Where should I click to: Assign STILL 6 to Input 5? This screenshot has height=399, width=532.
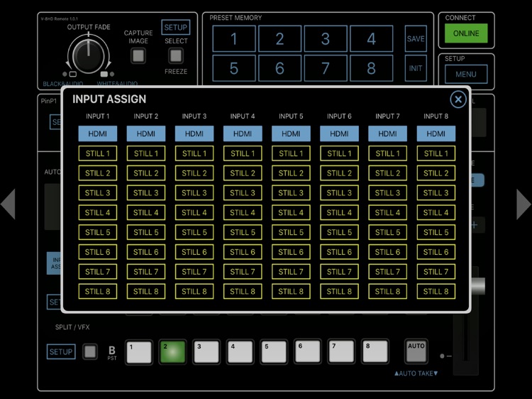pyautogui.click(x=291, y=252)
